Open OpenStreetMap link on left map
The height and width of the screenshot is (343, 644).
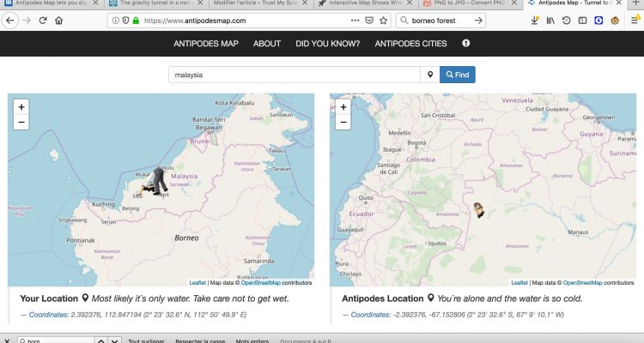(261, 283)
